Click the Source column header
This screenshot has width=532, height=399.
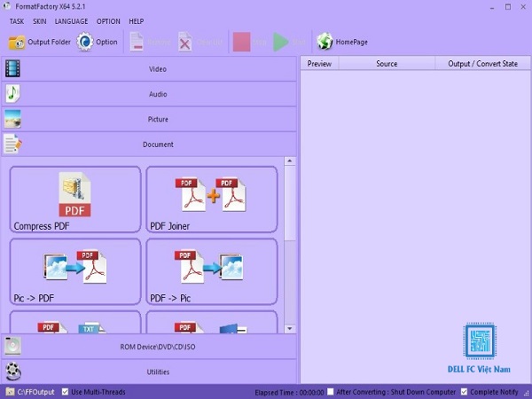pos(387,64)
